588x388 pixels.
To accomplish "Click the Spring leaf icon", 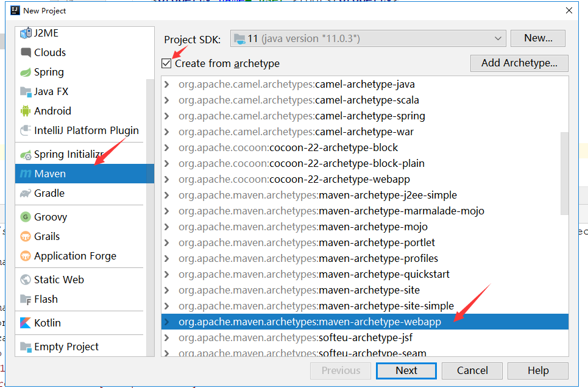I will point(26,72).
